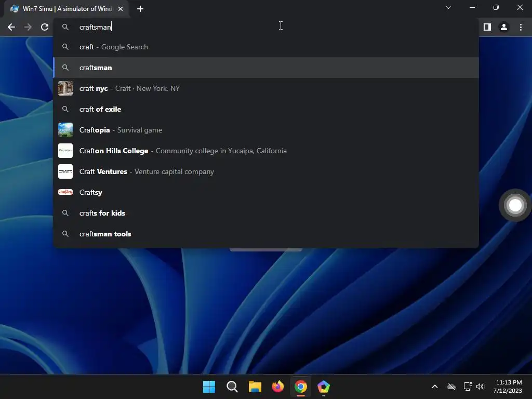Viewport: 532px width, 399px height.
Task: Click the Crafton Hills College logo
Action: [65, 151]
